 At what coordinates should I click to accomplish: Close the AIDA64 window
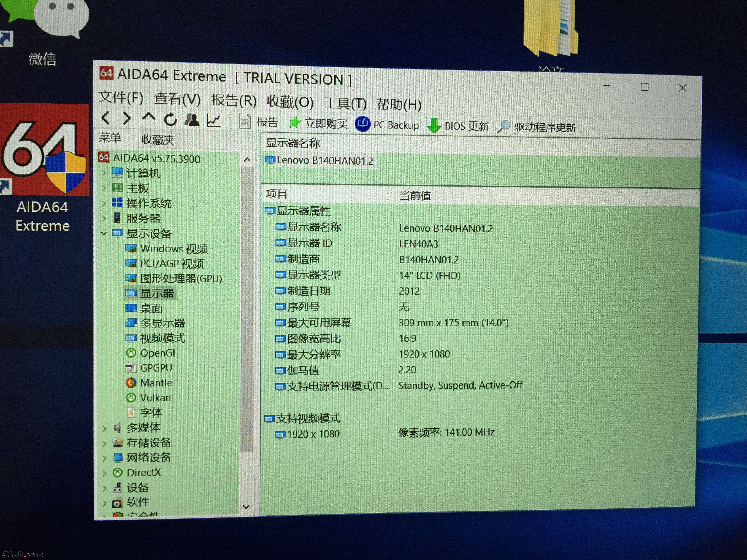coord(682,88)
